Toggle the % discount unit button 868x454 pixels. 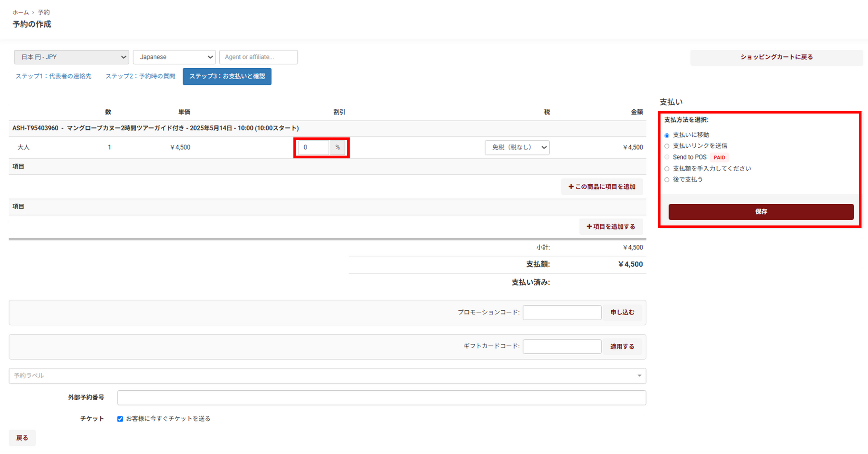click(338, 147)
